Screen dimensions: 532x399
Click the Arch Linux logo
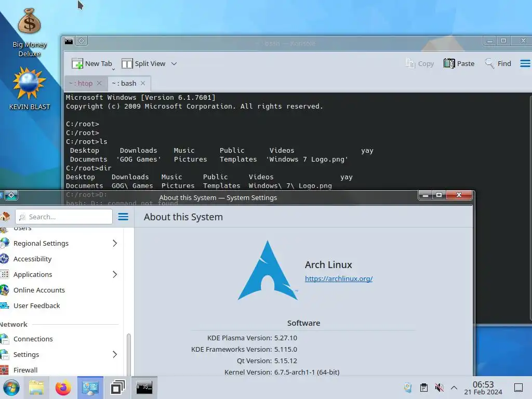point(268,270)
